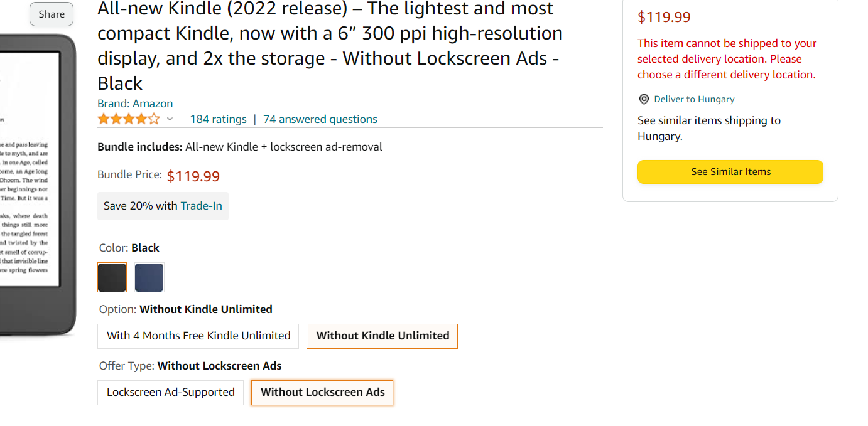This screenshot has width=868, height=426.
Task: Choose the Without Kindle Unlimited option
Action: point(382,336)
